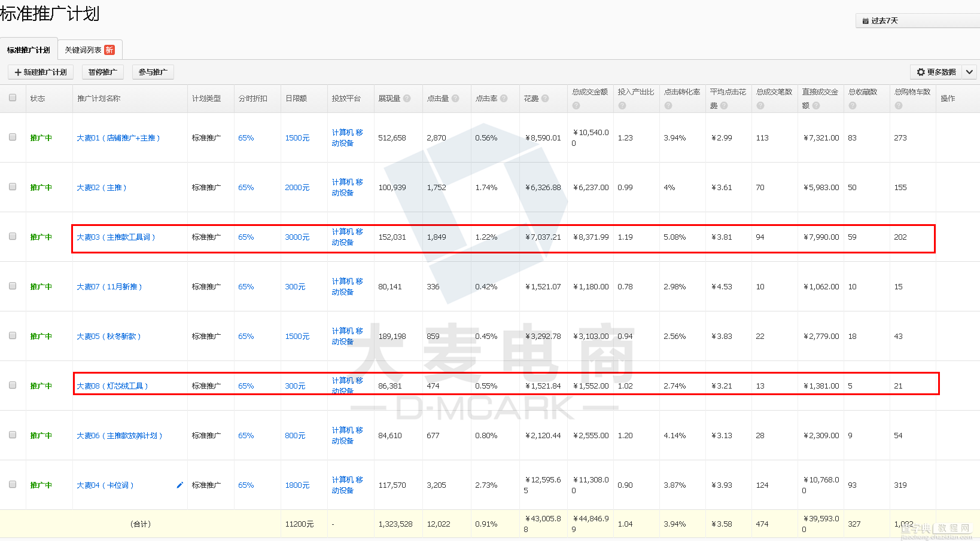This screenshot has width=980, height=541.
Task: Switch to 标准推广计划 tab
Action: pyautogui.click(x=29, y=50)
